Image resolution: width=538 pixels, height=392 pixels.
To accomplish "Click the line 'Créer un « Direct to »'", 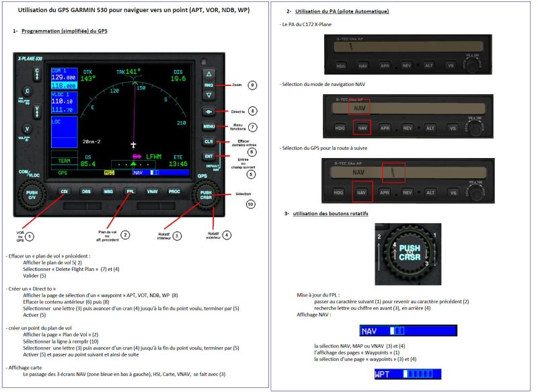I will point(32,288).
